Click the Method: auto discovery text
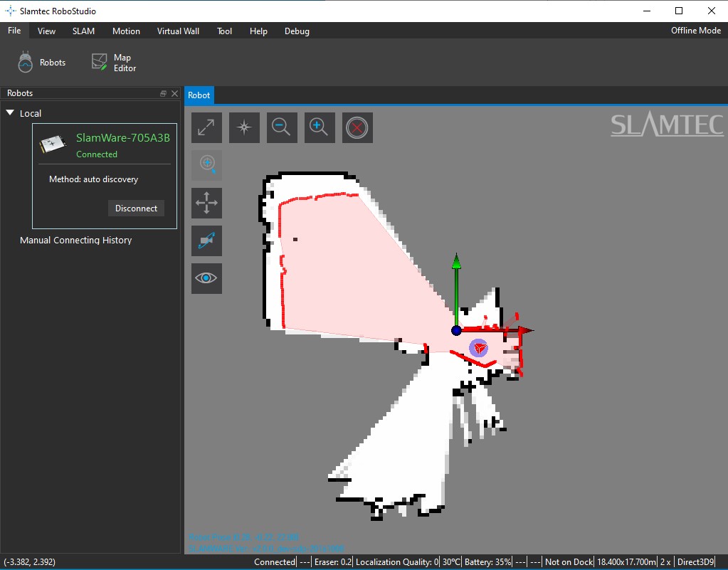Screen dimensions: 728x570 click(x=93, y=179)
